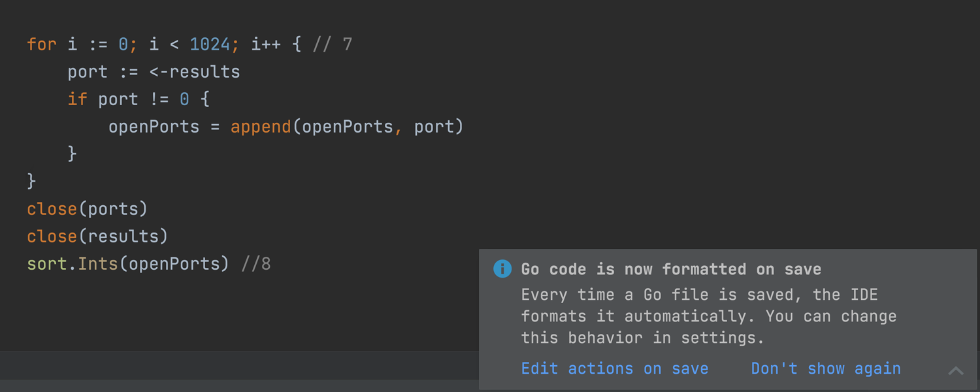Image resolution: width=980 pixels, height=392 pixels.
Task: Click the 1024 number literal in the loop
Action: click(x=210, y=44)
